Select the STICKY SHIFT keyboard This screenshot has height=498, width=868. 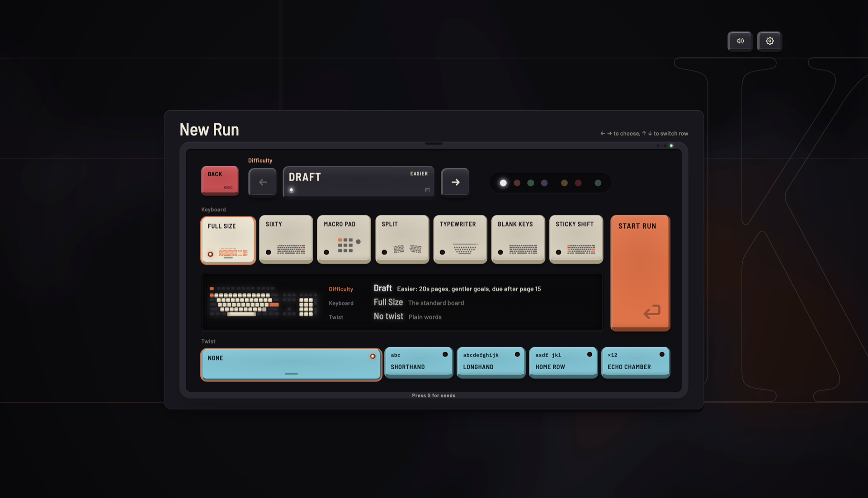click(x=576, y=239)
